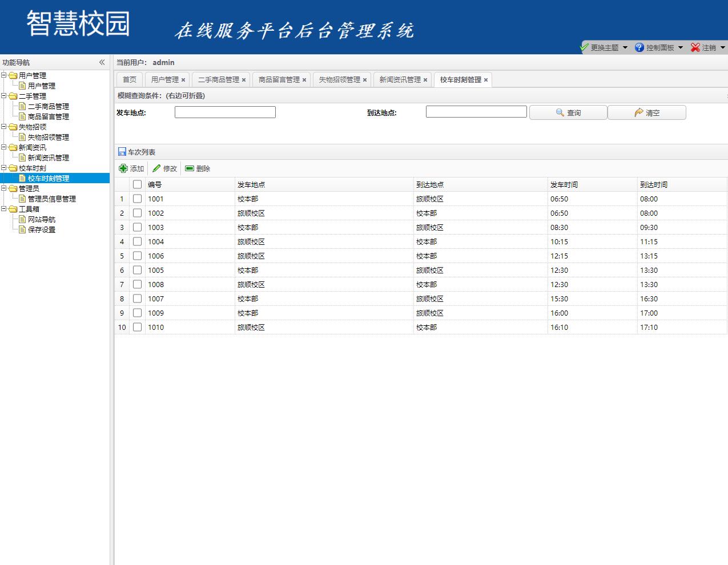Open the 更换主题 dropdown arrow

tap(626, 47)
